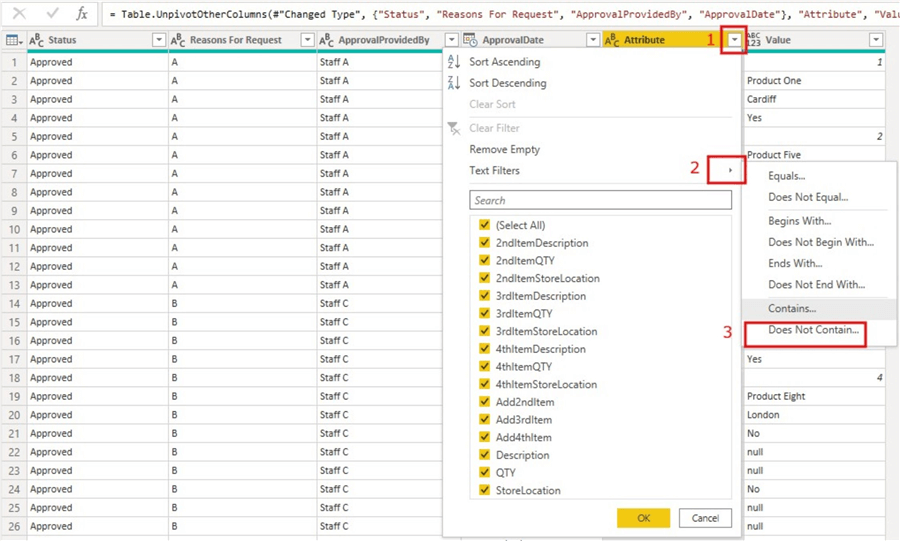Click the table icon in grid corner
The height and width of the screenshot is (541, 900).
pos(13,40)
